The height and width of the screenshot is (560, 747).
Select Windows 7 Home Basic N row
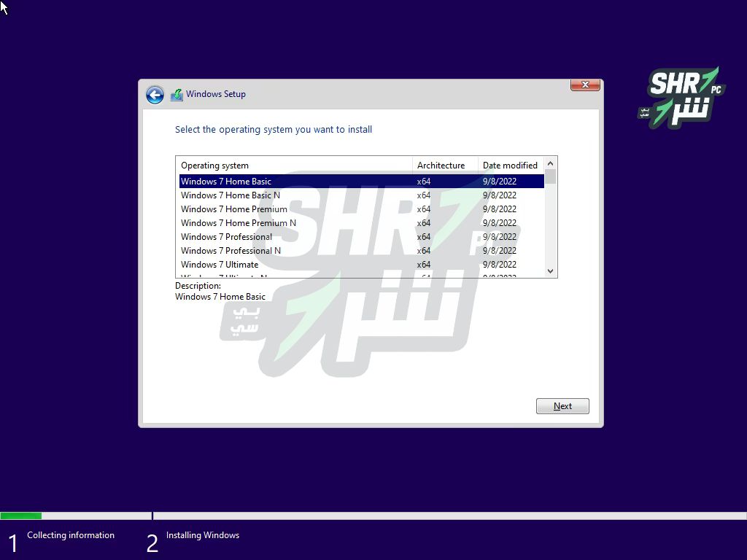click(x=362, y=195)
